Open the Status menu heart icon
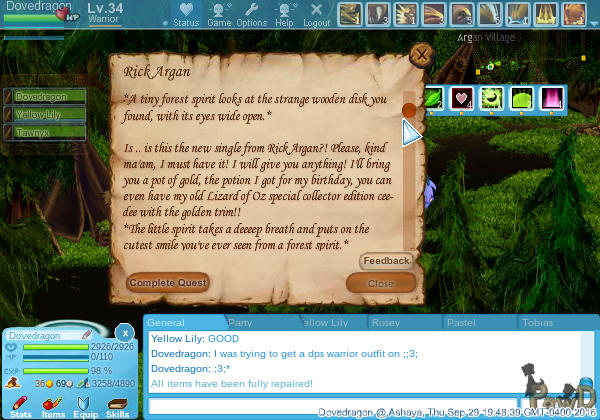This screenshot has width=600, height=420. point(185,12)
